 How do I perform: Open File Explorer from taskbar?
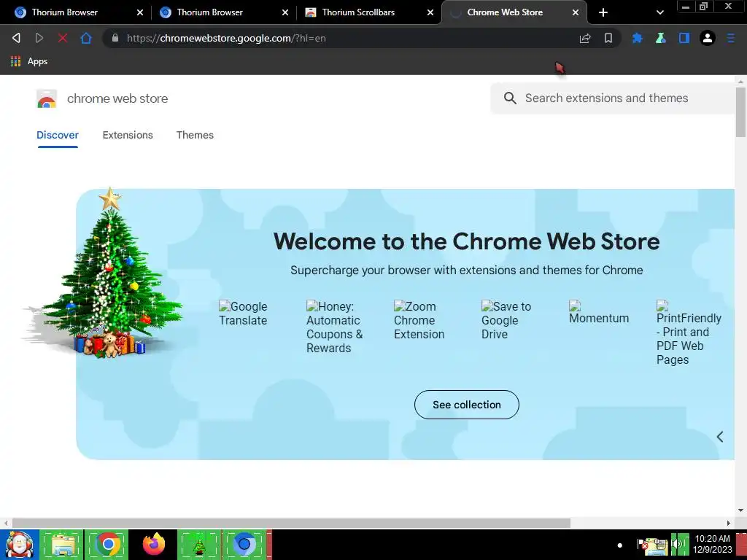(x=62, y=545)
